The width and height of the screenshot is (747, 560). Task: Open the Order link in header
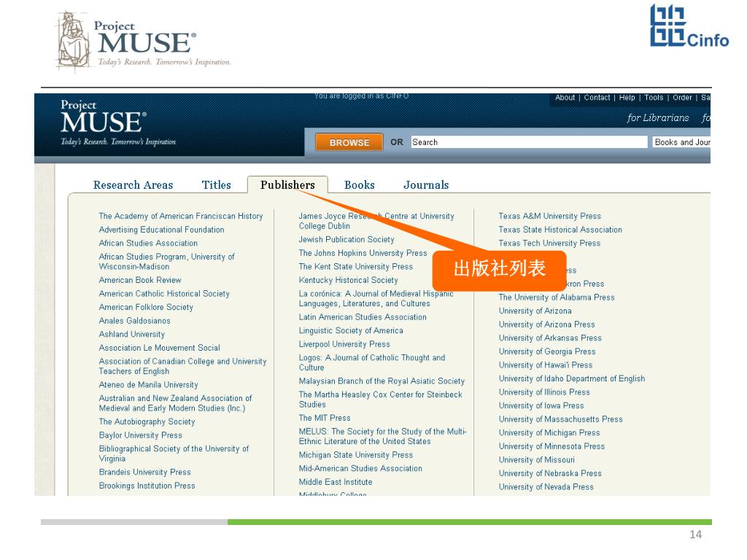pos(682,98)
